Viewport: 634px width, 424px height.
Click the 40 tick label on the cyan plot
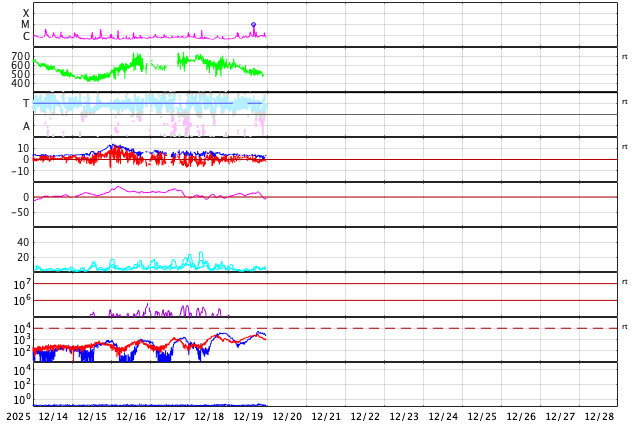pos(23,242)
